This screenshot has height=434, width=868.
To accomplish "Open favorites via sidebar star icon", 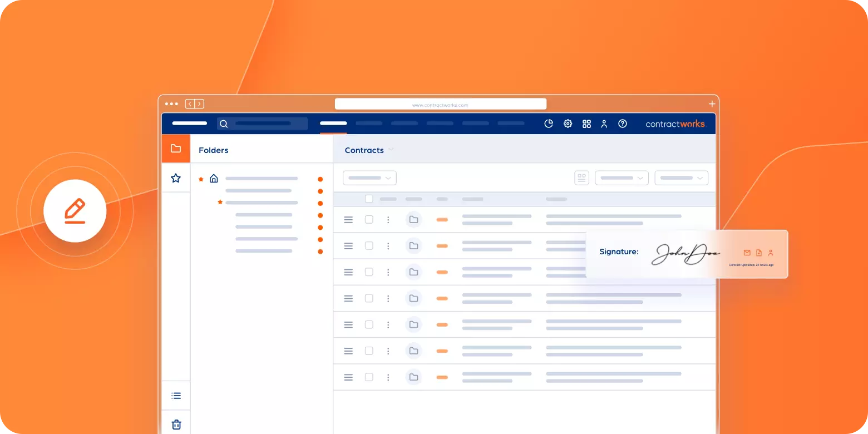I will [x=176, y=178].
